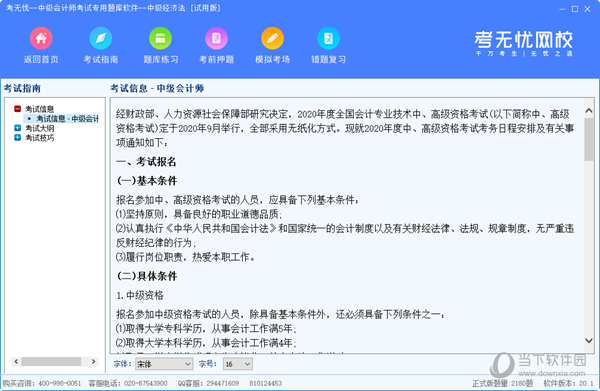Expand the 考试大纲 tree node
This screenshot has width=600, height=391.
pos(17,128)
